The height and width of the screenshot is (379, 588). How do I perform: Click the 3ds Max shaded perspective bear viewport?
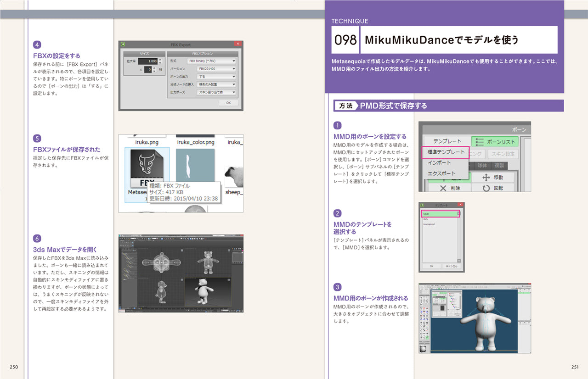coord(208,292)
